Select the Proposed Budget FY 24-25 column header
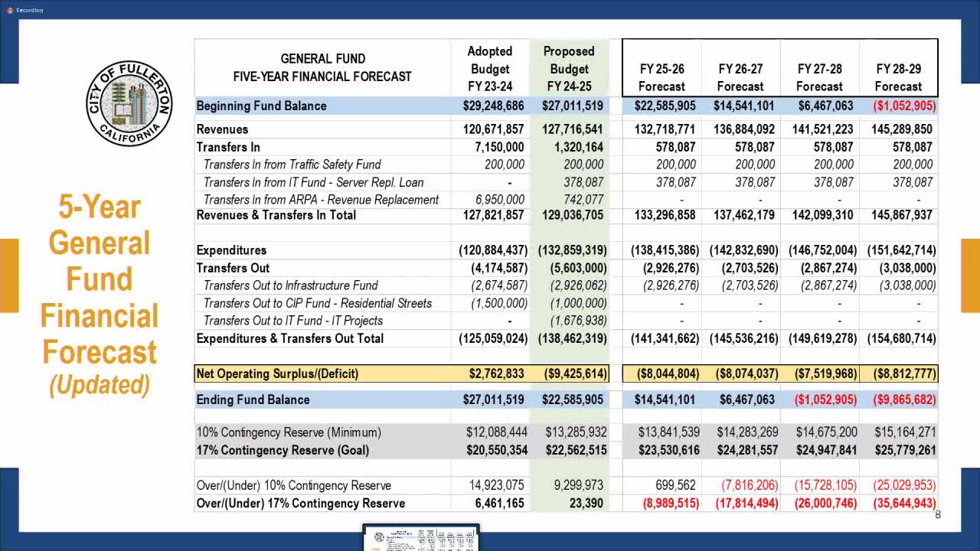The height and width of the screenshot is (551, 980). click(568, 69)
